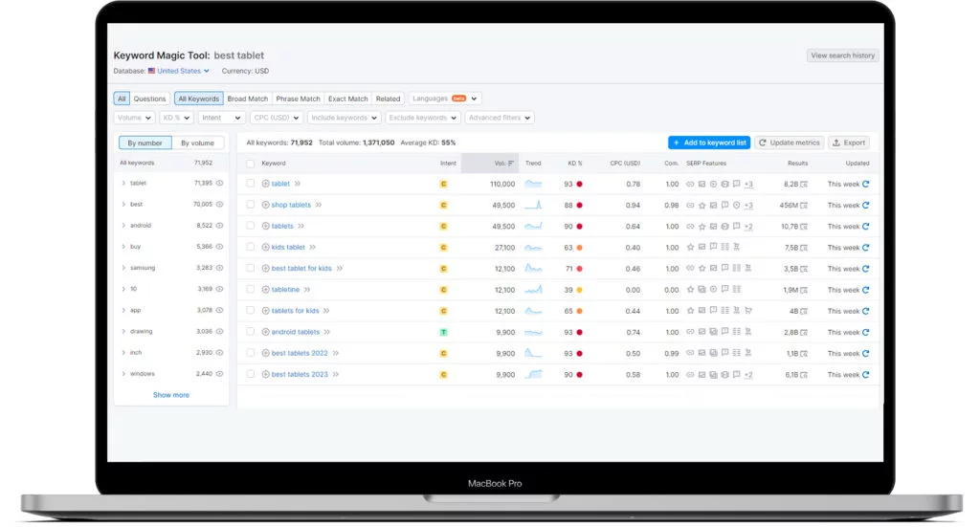Click +3 more SERP features for tablet row
The width and height of the screenshot is (980, 527).
[748, 185]
